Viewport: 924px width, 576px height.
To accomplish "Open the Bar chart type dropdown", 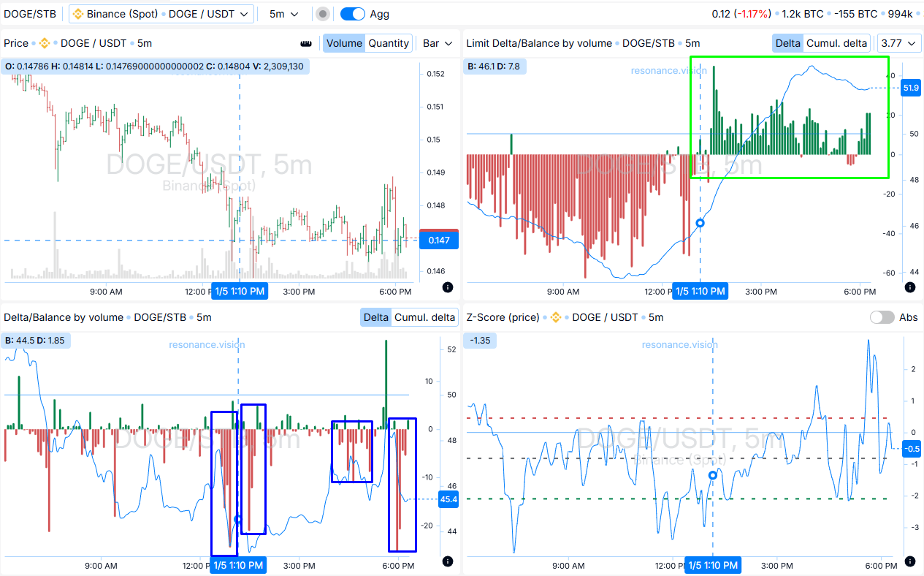I will 438,43.
